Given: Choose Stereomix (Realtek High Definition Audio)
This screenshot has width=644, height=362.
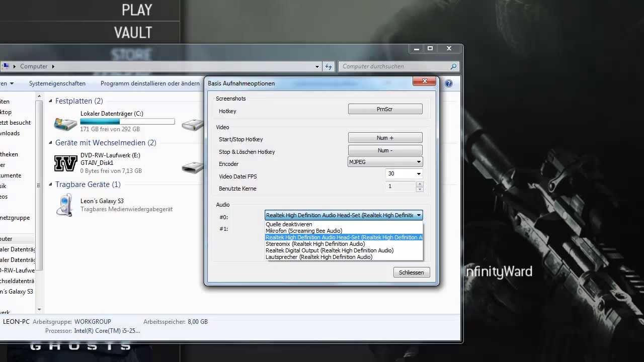Looking at the screenshot, I should point(344,244).
